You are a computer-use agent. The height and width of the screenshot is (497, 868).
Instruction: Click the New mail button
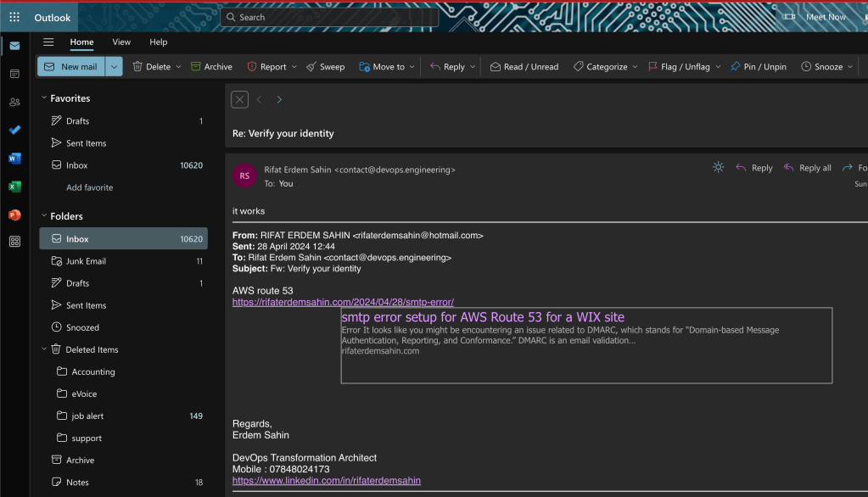coord(71,66)
